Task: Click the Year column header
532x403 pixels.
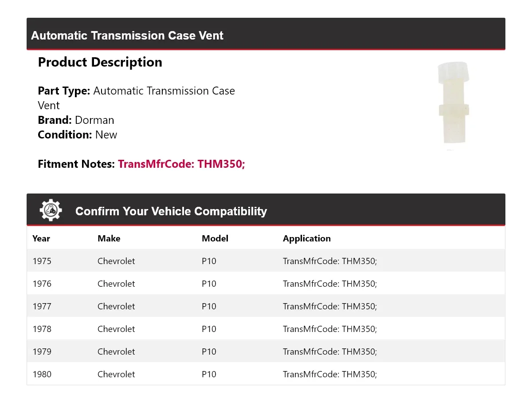Action: (41, 238)
